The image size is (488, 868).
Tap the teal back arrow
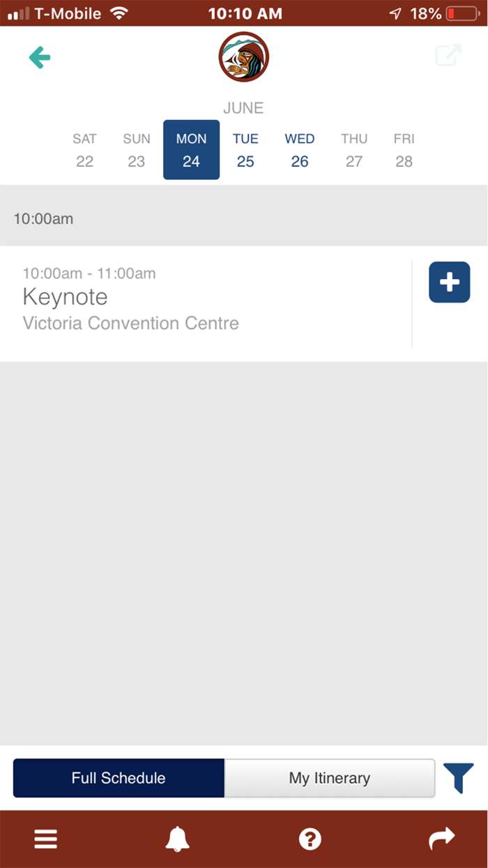[x=39, y=57]
